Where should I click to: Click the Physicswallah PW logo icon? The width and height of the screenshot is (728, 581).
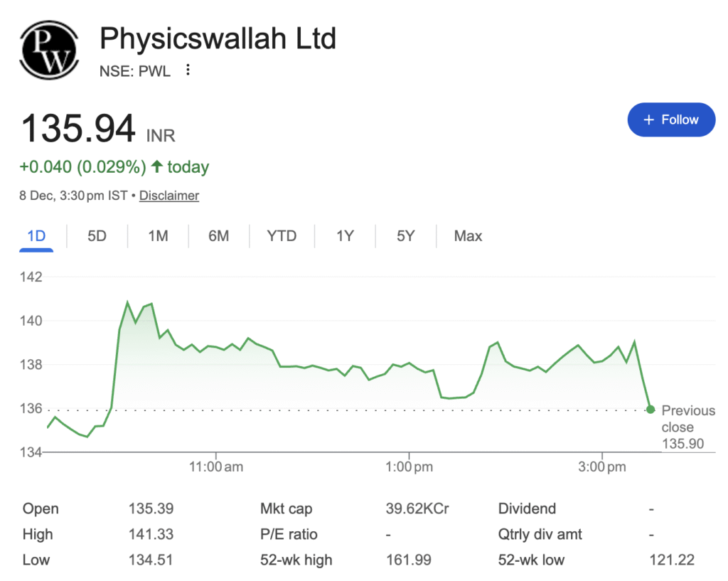click(48, 49)
